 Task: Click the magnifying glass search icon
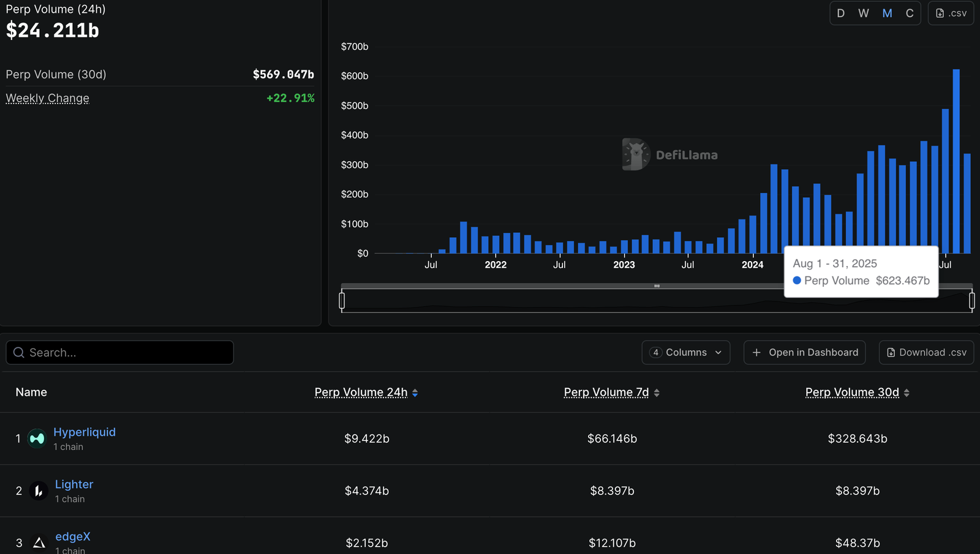(18, 352)
